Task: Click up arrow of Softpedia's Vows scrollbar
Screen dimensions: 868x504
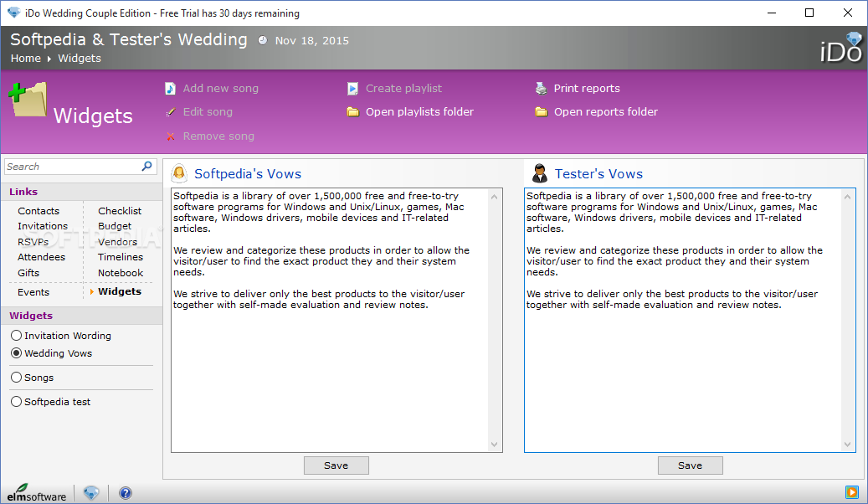Action: pos(495,197)
